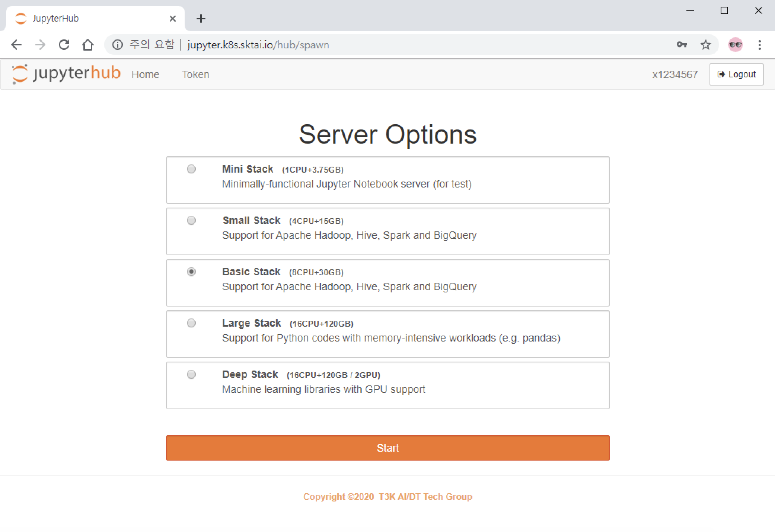Open the Token page

(195, 74)
